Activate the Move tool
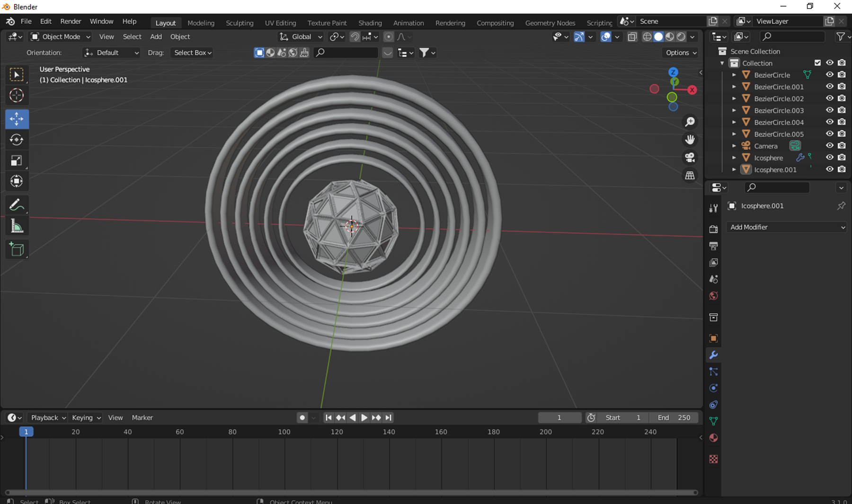This screenshot has width=852, height=504. [x=17, y=119]
